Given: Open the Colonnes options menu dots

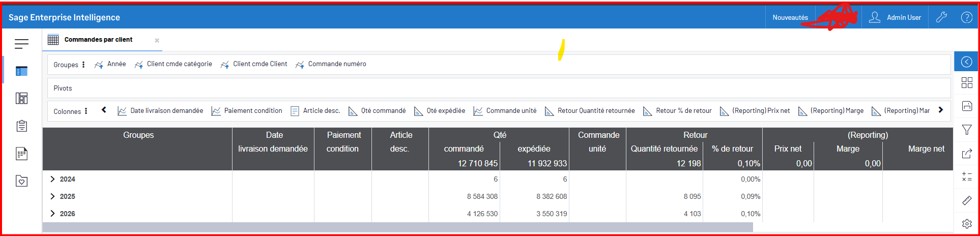Looking at the screenshot, I should coord(86,111).
